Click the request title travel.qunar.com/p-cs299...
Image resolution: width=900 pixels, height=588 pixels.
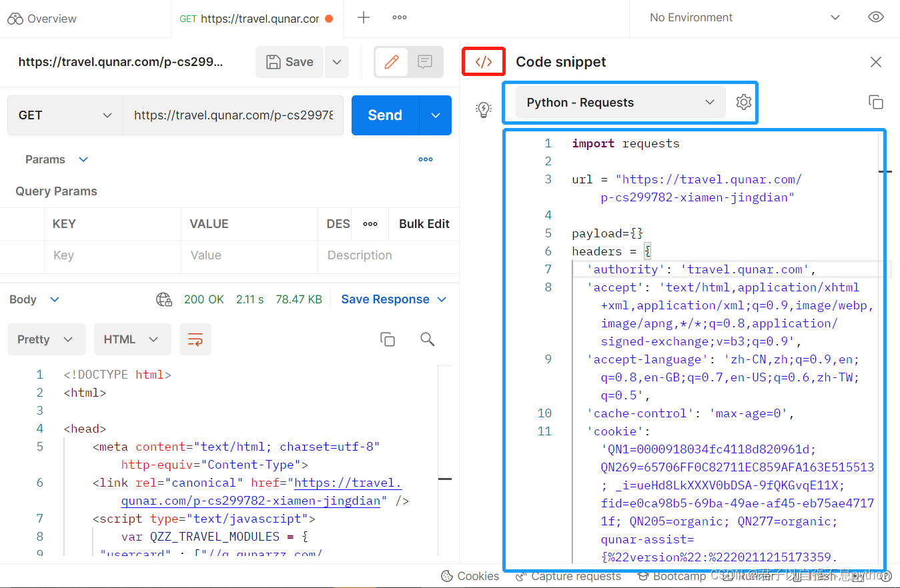coord(121,62)
